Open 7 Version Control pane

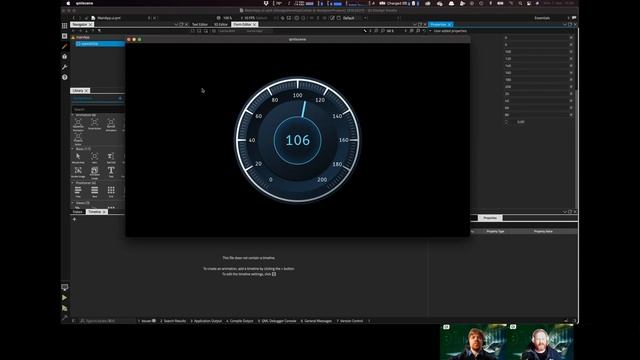tap(350, 321)
